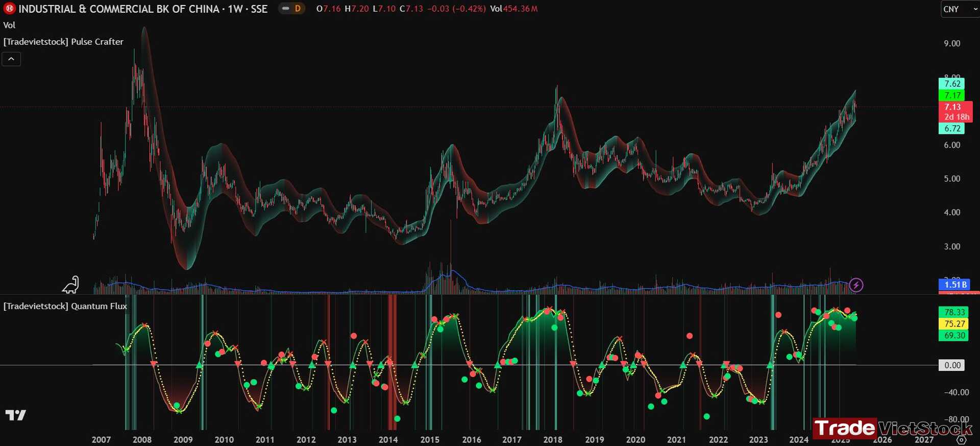Click the −0.03 (−0.42%) change value
This screenshot has height=446, width=980.
(x=456, y=9)
